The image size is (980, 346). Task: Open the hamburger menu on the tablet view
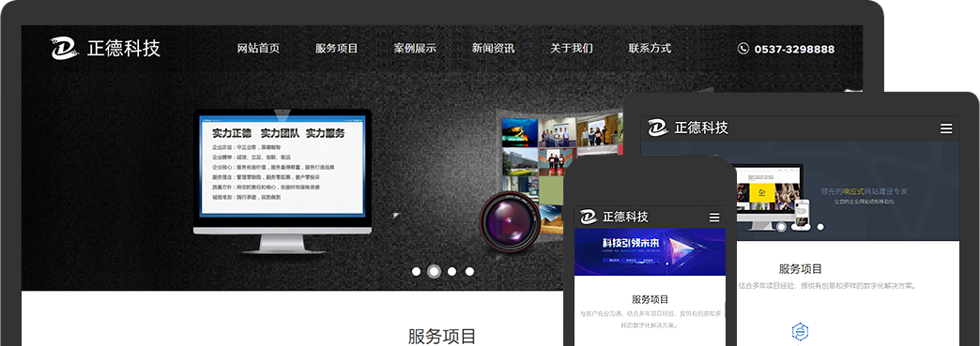pos(946,128)
